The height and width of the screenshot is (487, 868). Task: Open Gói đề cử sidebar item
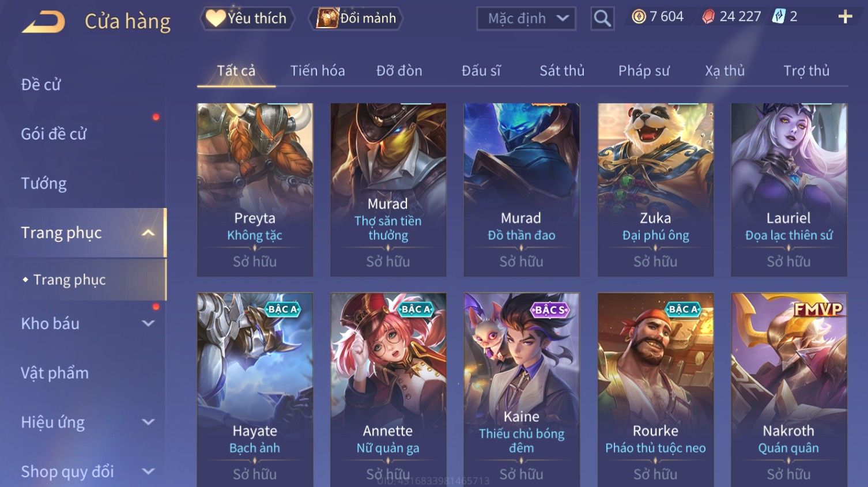54,134
